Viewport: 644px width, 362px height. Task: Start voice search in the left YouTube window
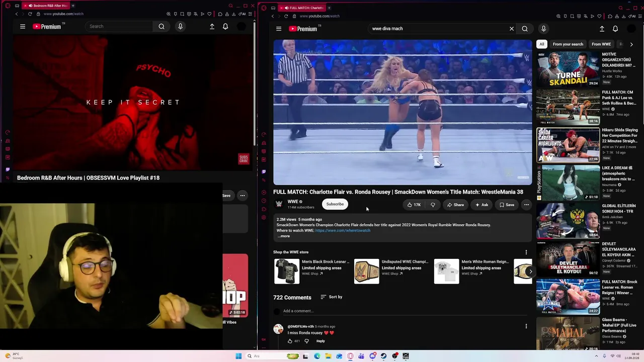180,26
